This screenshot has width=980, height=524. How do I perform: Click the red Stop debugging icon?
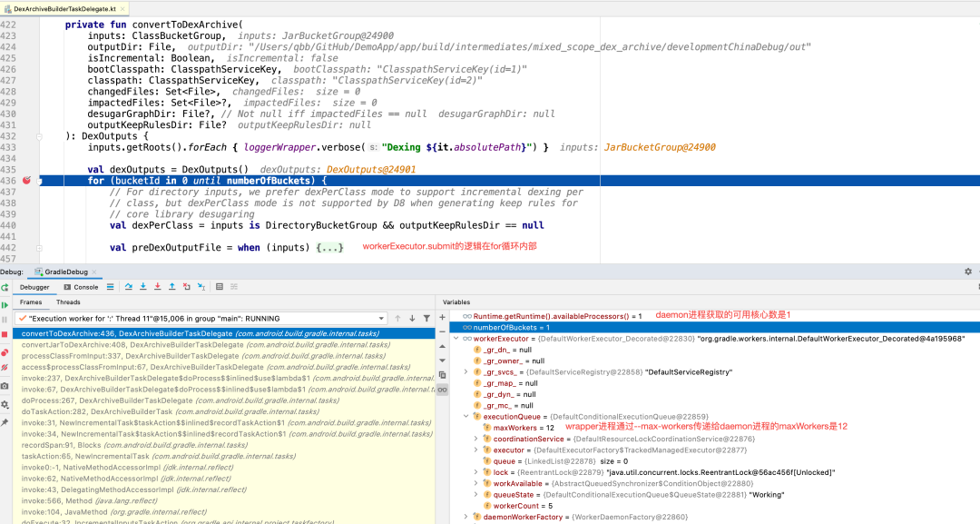(5, 334)
